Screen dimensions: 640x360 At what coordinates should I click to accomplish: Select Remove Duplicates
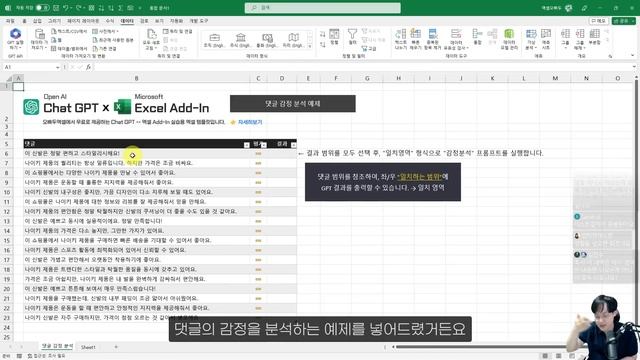coord(433,39)
